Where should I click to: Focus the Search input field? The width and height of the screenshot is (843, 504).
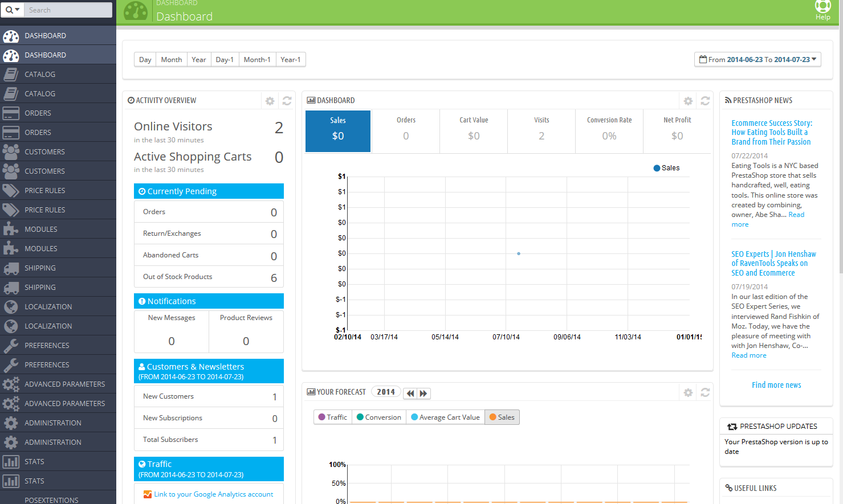point(68,10)
